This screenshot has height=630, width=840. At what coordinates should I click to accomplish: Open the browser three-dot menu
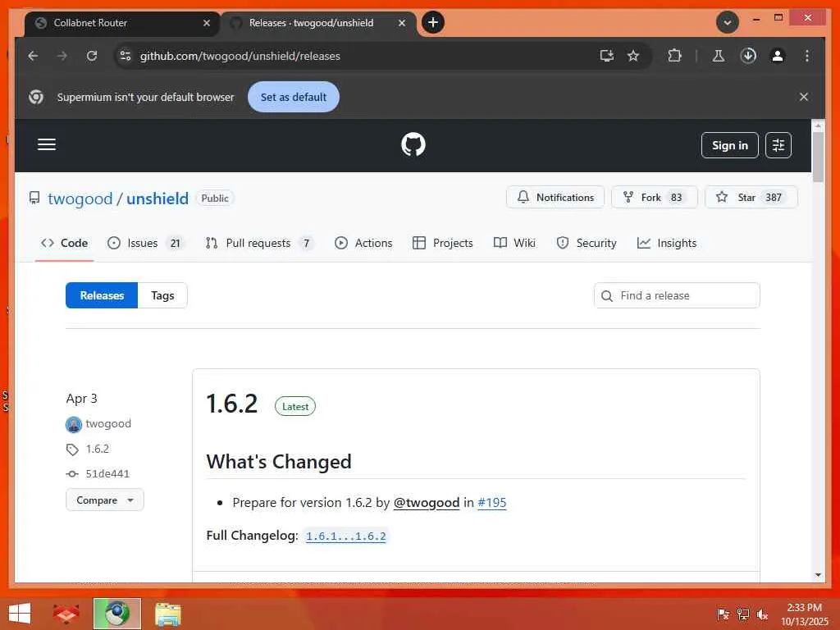(807, 56)
